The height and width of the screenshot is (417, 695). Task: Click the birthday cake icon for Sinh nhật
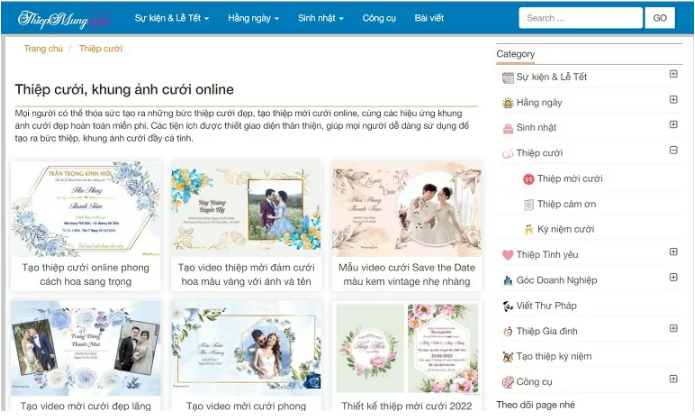[508, 128]
